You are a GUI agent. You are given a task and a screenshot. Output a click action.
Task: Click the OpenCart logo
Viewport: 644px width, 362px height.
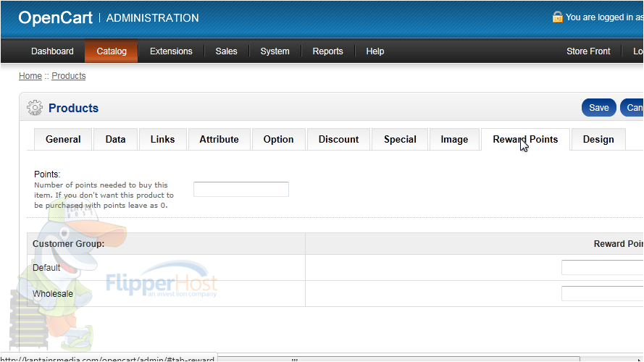(56, 17)
